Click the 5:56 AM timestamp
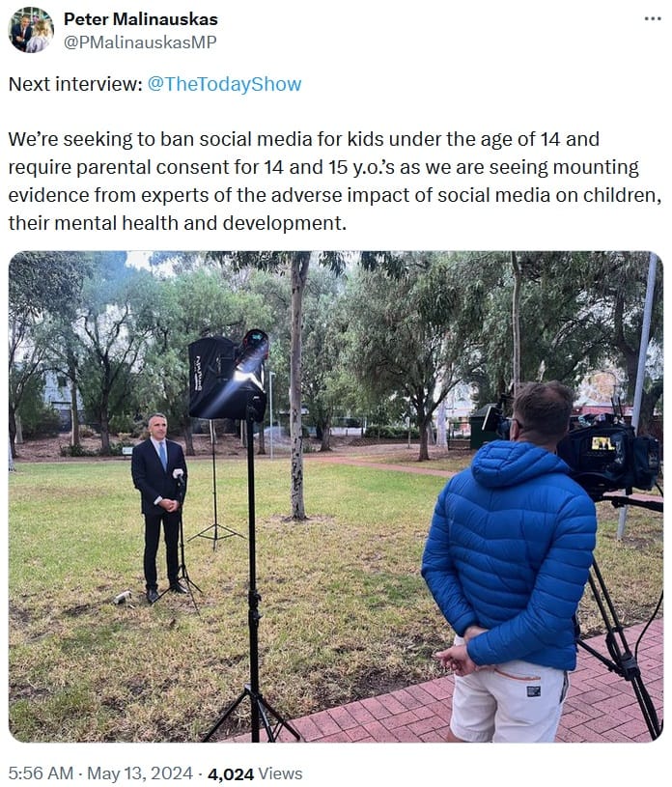 41,773
